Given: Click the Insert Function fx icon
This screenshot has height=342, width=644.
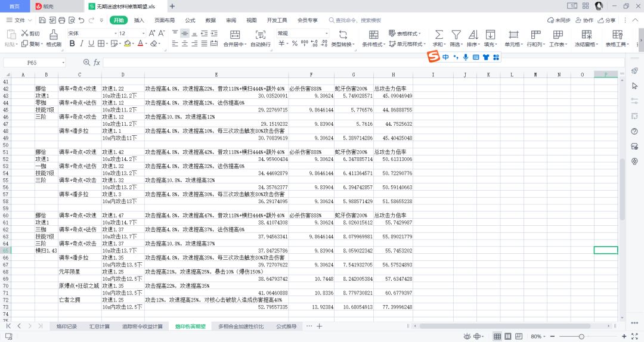Looking at the screenshot, I should [x=97, y=63].
